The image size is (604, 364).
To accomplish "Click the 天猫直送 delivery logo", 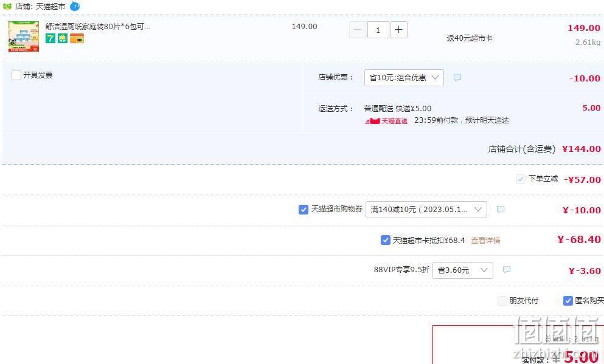I will coord(386,121).
